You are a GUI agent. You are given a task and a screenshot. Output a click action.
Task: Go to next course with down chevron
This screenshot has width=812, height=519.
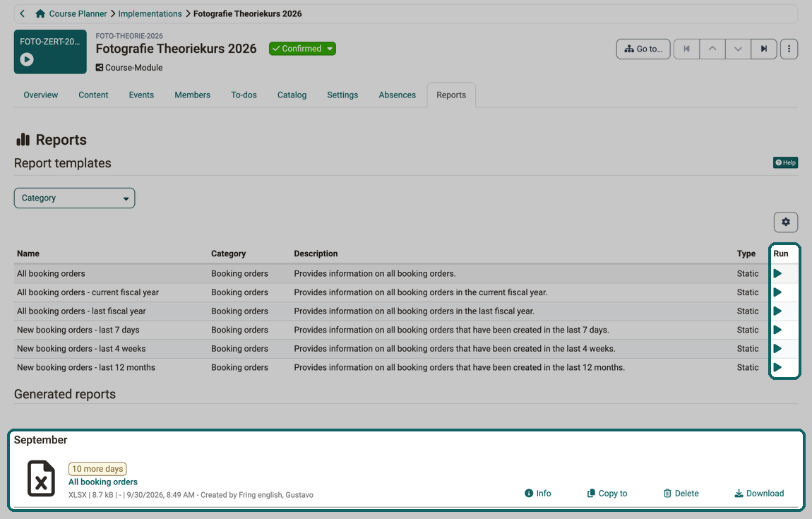(738, 49)
